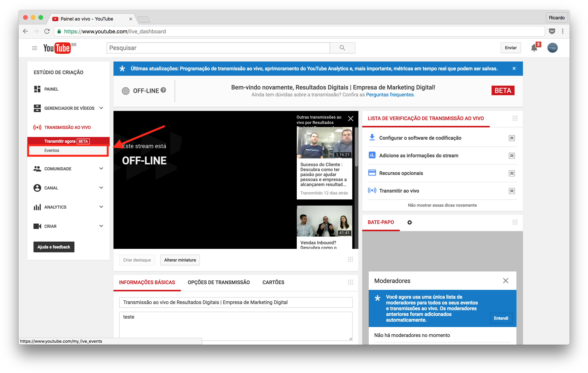Open the notifications bell

534,48
